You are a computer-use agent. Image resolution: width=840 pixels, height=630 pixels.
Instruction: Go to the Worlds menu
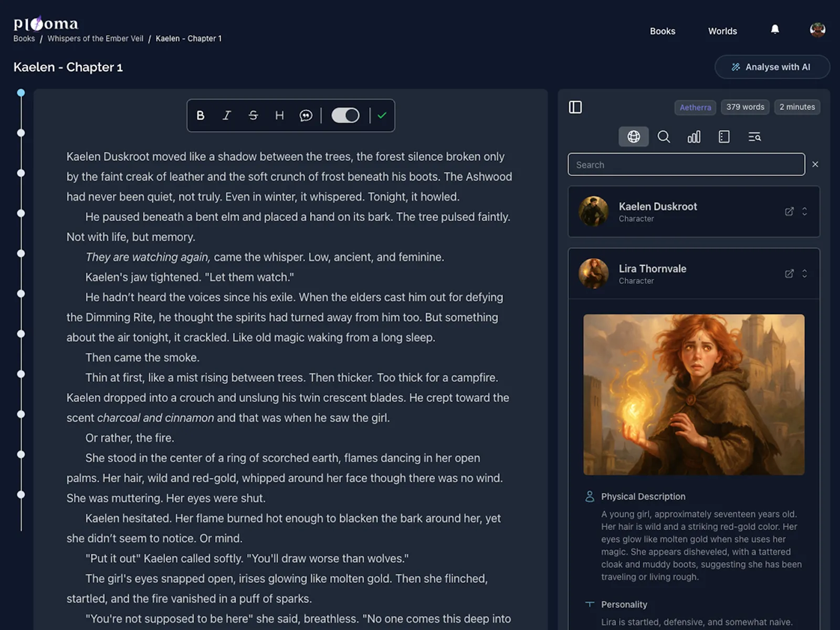pyautogui.click(x=722, y=31)
